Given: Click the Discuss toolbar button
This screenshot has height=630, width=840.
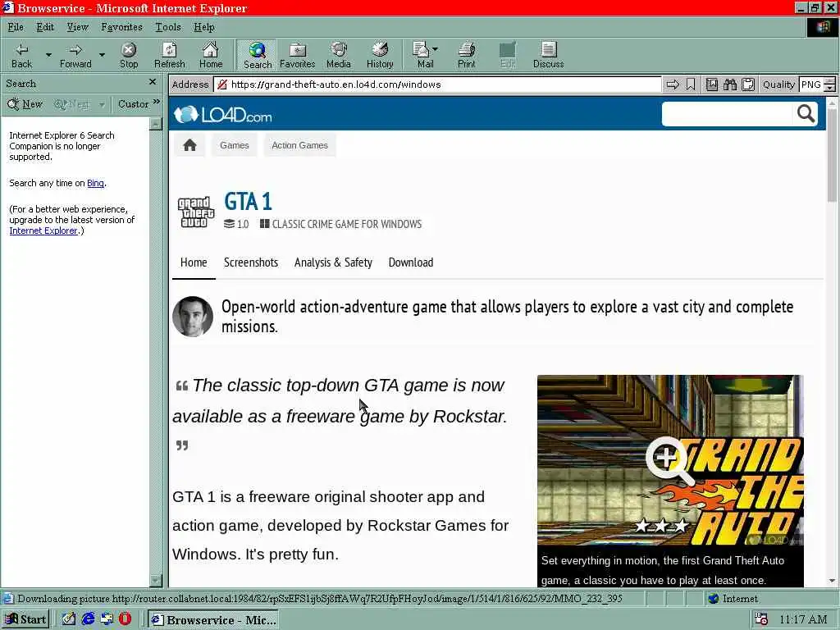Looking at the screenshot, I should [x=549, y=56].
